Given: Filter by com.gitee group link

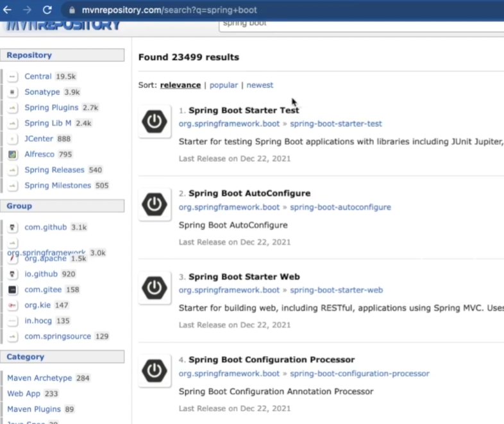Looking at the screenshot, I should click(43, 289).
